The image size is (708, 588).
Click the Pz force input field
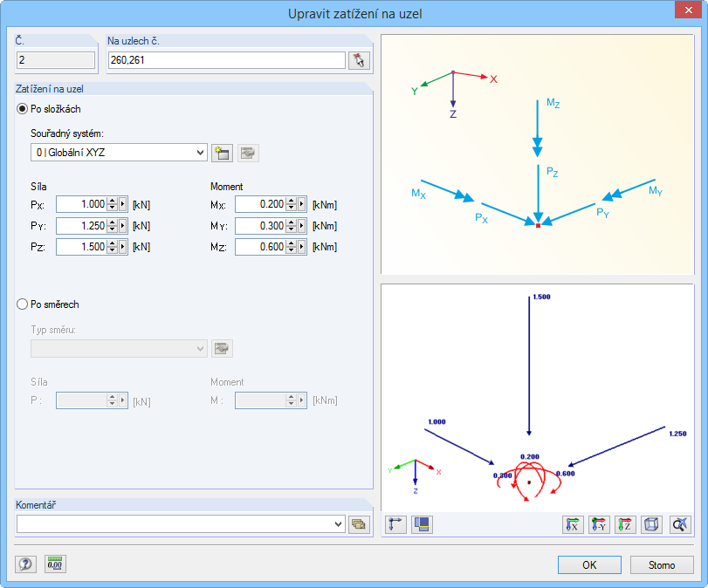point(82,247)
